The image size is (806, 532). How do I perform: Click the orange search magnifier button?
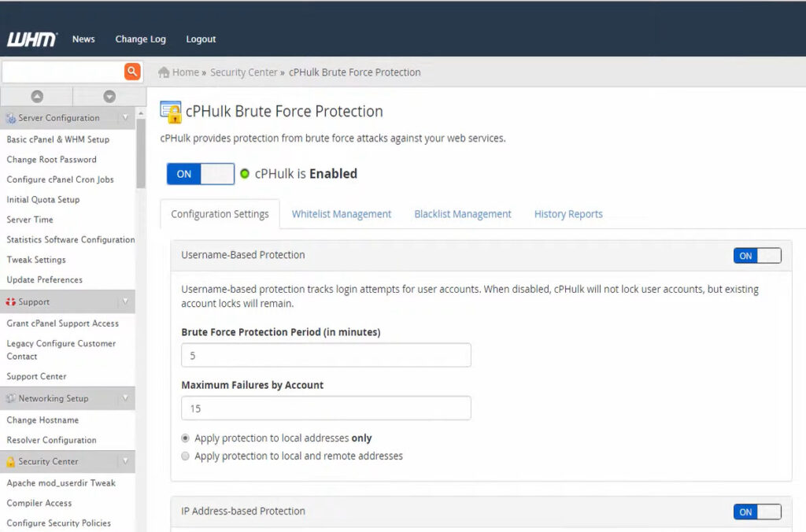click(132, 72)
